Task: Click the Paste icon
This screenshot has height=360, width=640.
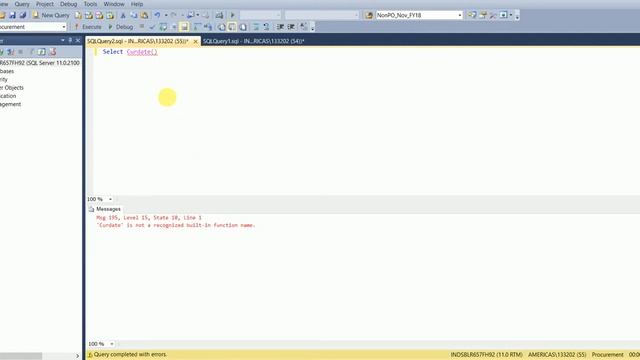Action: coord(144,15)
